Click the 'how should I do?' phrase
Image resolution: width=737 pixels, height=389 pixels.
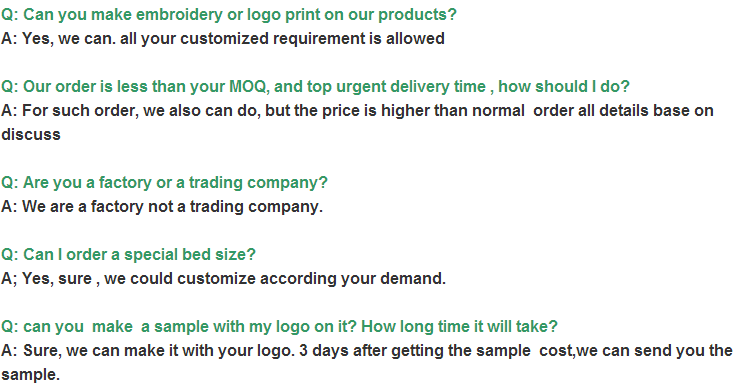click(x=564, y=87)
